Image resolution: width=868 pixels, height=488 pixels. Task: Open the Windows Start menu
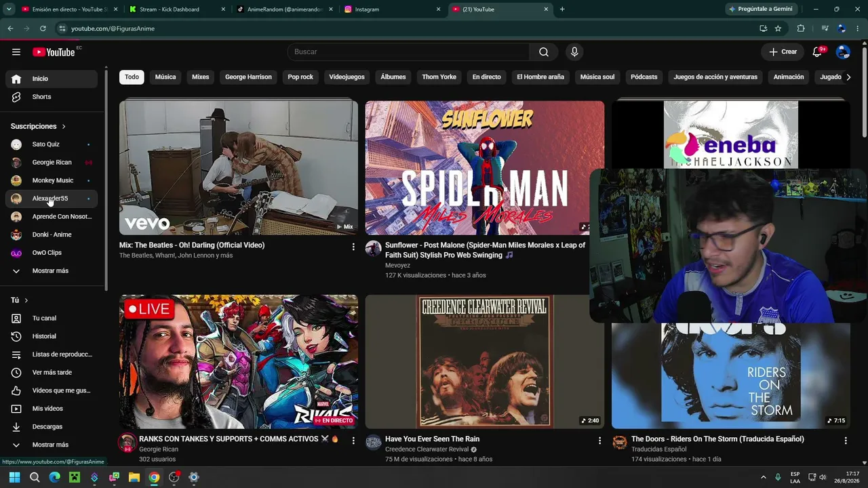pyautogui.click(x=14, y=477)
